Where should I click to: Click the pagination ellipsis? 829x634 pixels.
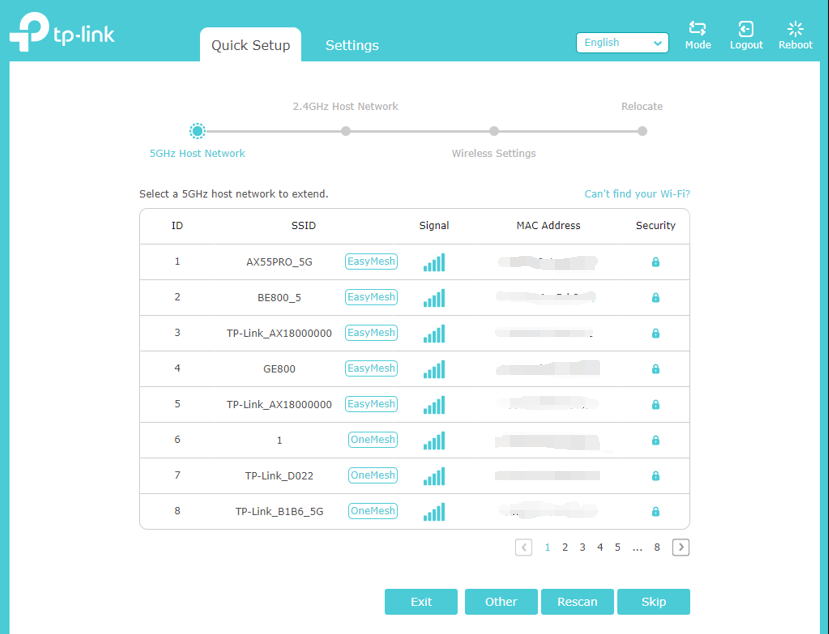pos(637,548)
